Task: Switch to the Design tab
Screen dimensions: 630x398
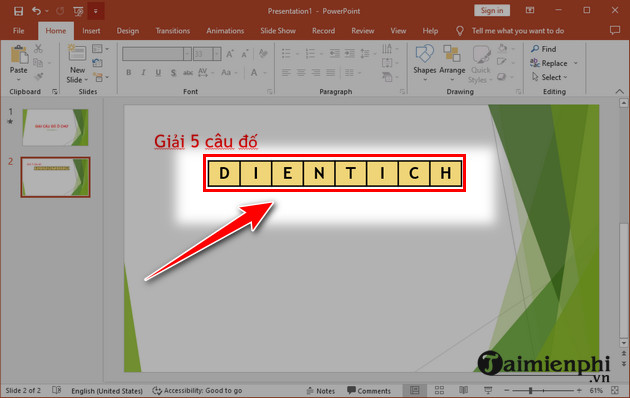Action: (128, 31)
